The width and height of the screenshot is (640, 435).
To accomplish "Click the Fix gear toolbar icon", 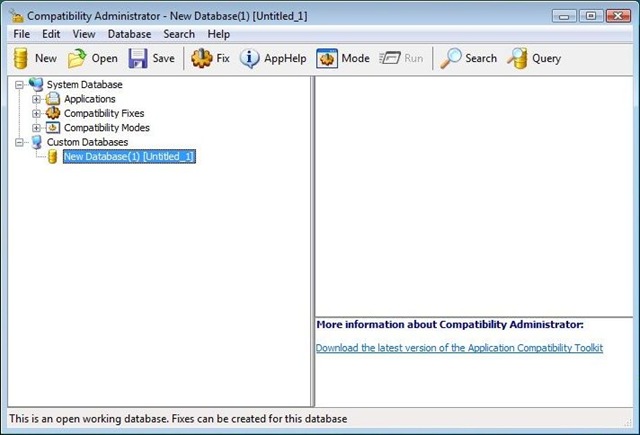I will click(202, 58).
